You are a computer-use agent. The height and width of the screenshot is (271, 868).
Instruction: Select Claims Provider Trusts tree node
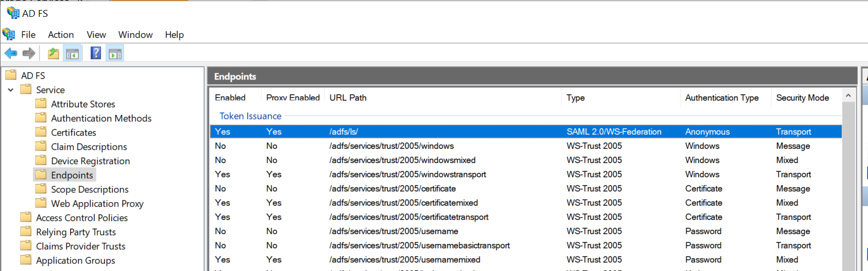tap(81, 246)
